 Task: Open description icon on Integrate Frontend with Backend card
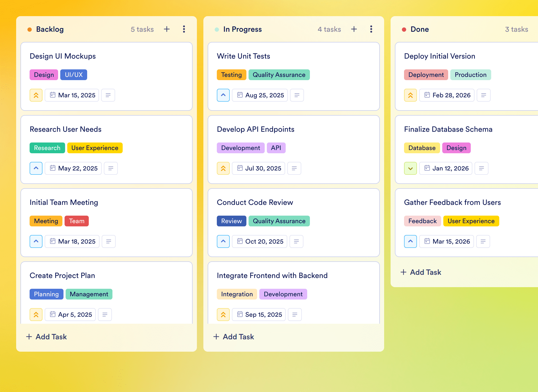[x=295, y=315]
